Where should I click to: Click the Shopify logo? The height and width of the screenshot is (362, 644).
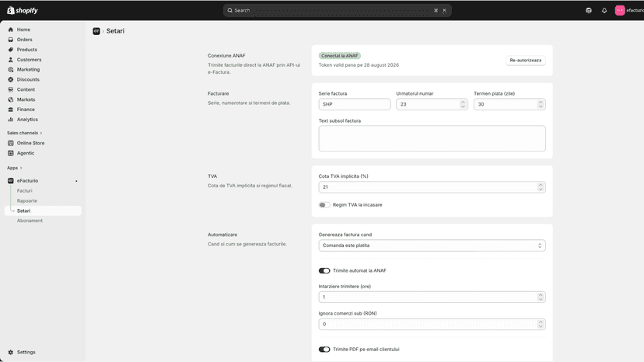point(23,10)
